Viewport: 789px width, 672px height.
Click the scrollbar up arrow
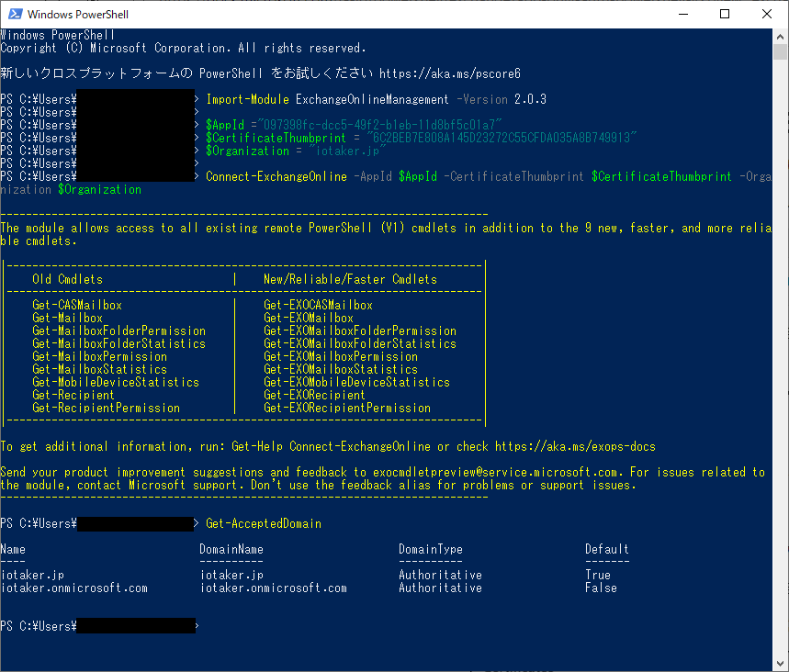(x=781, y=37)
